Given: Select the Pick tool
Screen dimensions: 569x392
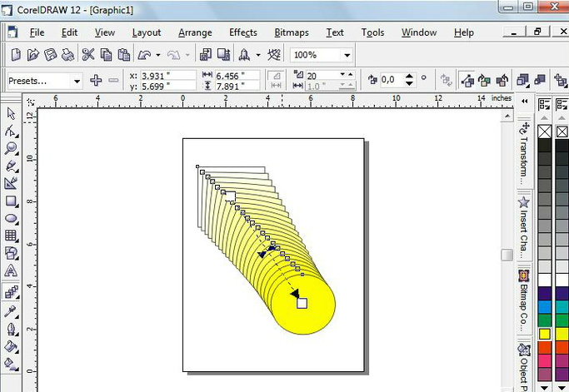Looking at the screenshot, I should (x=11, y=113).
